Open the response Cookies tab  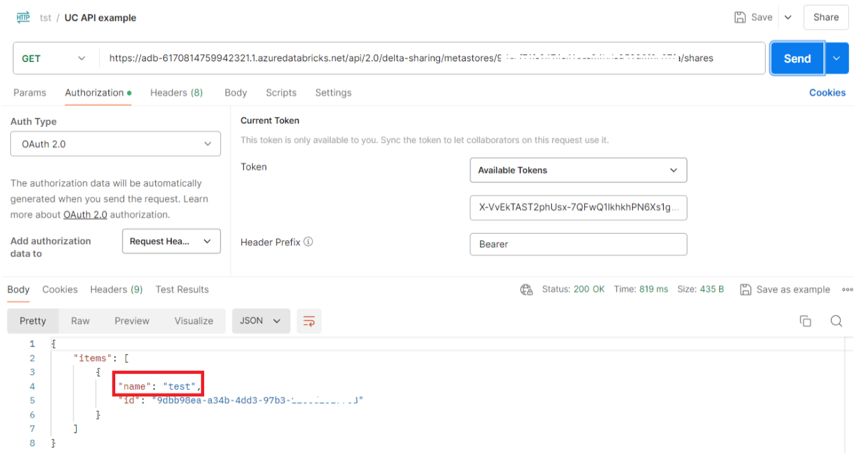click(x=60, y=289)
